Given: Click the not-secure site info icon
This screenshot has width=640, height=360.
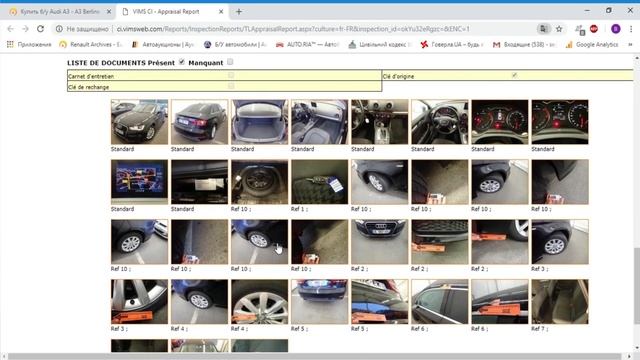Looking at the screenshot, I should pos(59,29).
